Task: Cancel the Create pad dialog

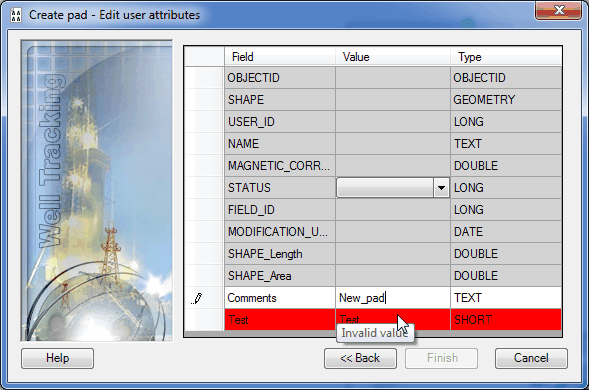Action: 531,358
